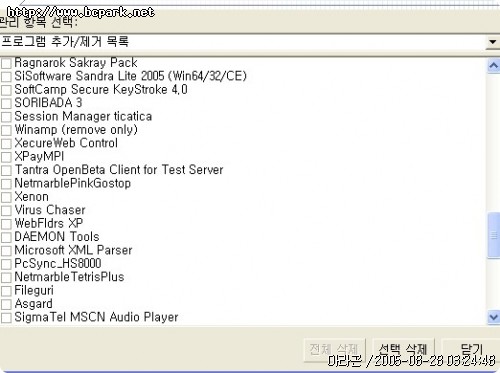Click the scrollbar down arrow
Screen dimensions: 500x373
494,317
